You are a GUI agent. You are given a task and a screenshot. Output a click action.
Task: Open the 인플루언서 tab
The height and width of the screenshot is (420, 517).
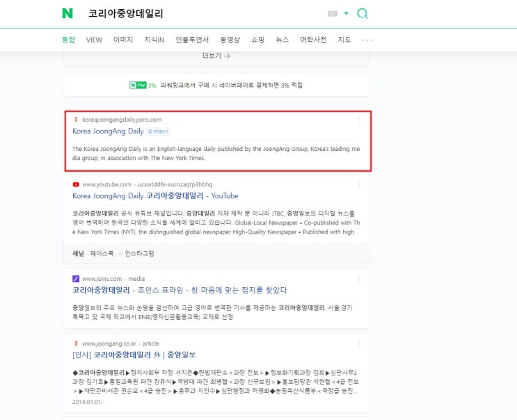(x=192, y=40)
